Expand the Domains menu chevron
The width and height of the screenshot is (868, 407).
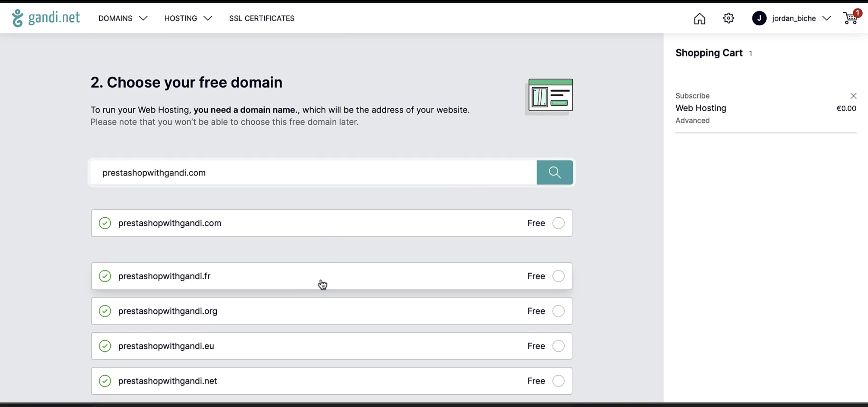pyautogui.click(x=143, y=18)
